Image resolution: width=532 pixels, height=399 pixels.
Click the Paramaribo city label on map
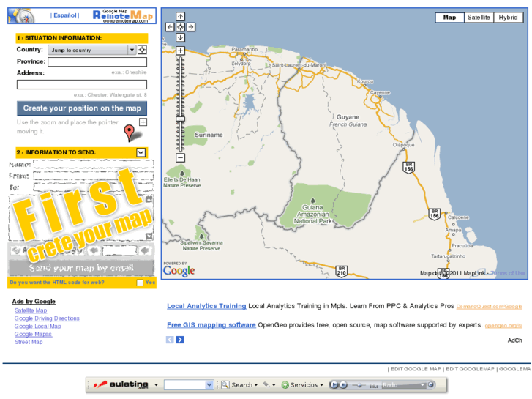click(244, 50)
